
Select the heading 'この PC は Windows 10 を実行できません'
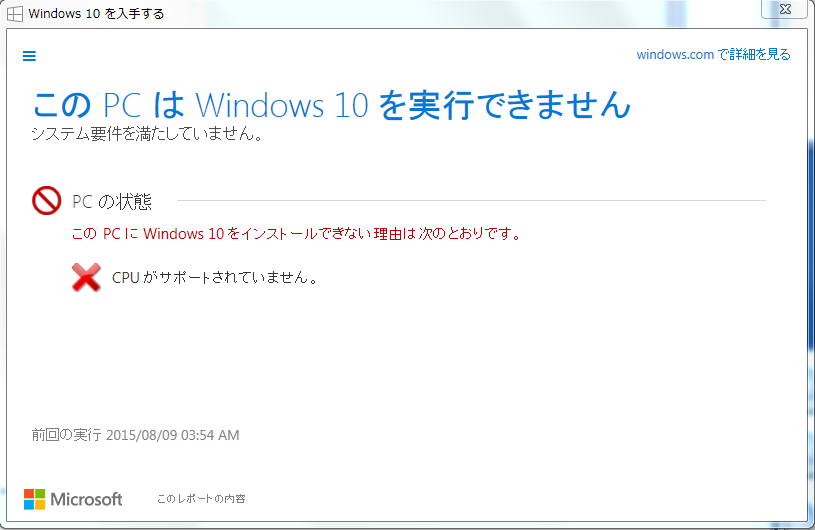332,104
